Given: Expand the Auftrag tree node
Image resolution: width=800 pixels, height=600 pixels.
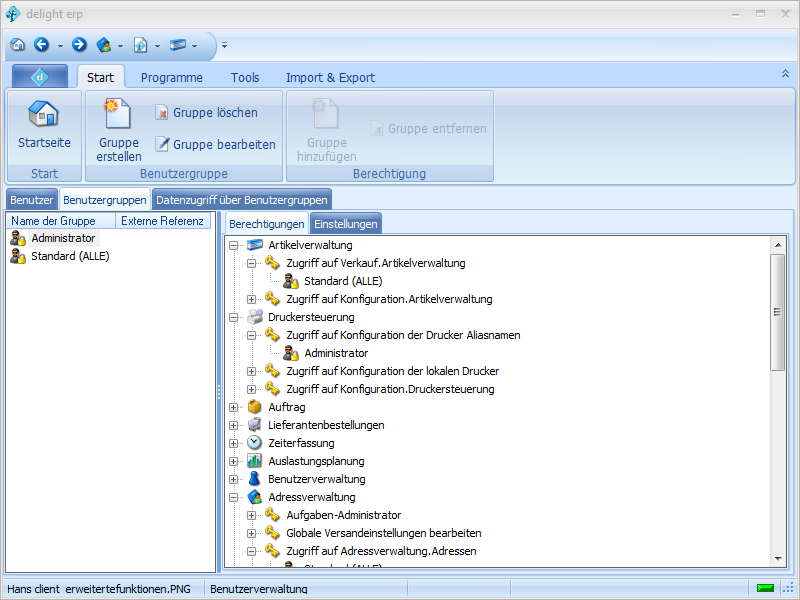Looking at the screenshot, I should [234, 407].
